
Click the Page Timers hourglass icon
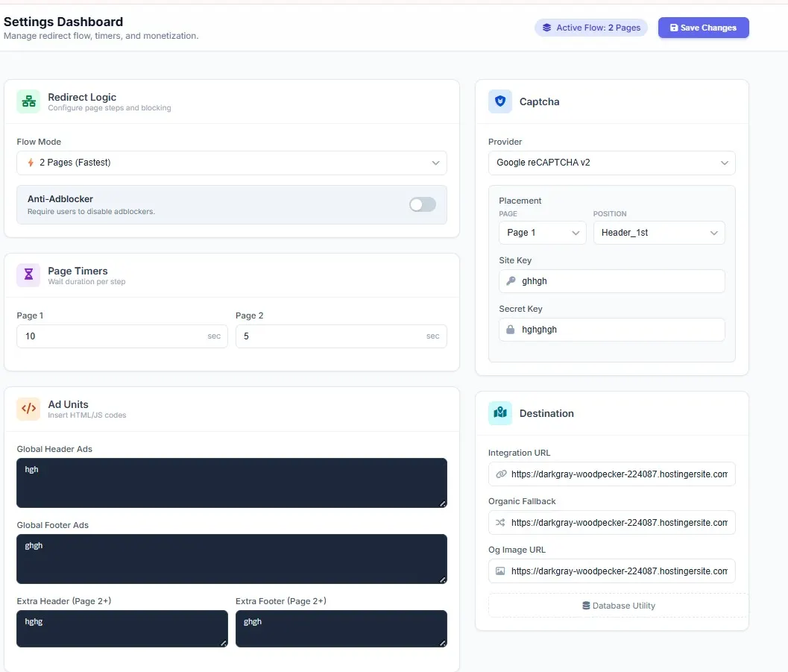click(28, 274)
